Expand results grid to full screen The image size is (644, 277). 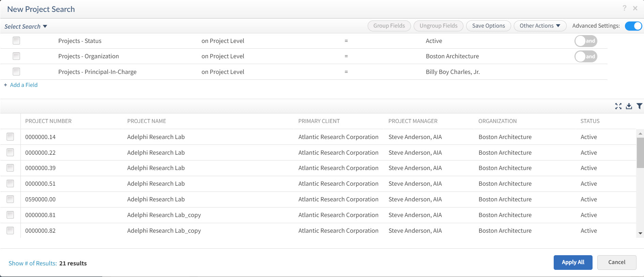(618, 106)
